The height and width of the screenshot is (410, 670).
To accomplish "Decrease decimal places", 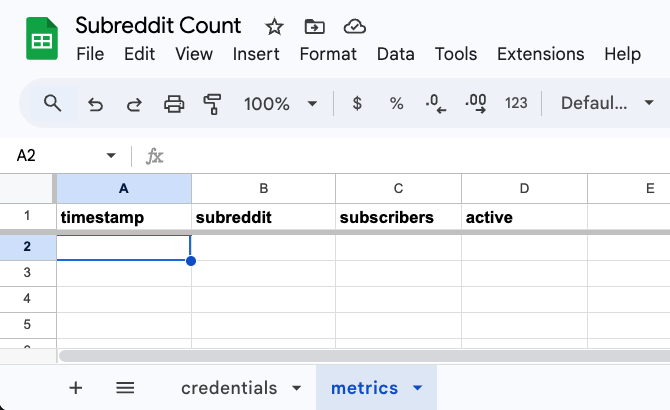I will [436, 103].
